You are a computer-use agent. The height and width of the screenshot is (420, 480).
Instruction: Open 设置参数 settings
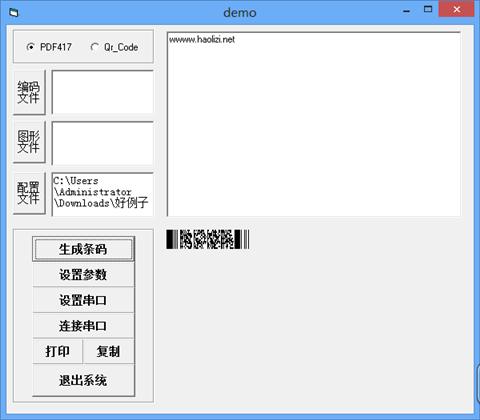(83, 274)
